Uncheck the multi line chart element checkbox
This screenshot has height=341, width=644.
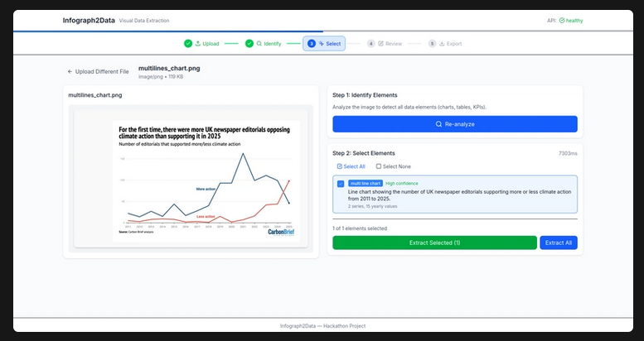pyautogui.click(x=341, y=184)
